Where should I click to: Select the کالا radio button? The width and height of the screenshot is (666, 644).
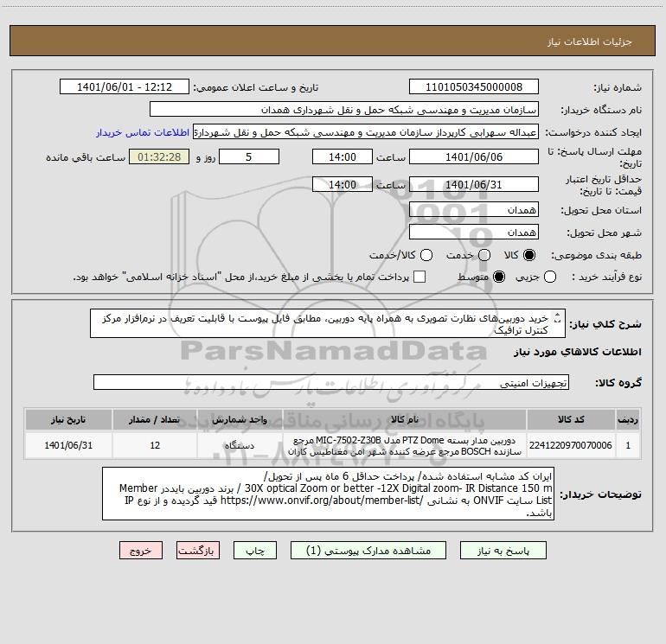pos(528,255)
